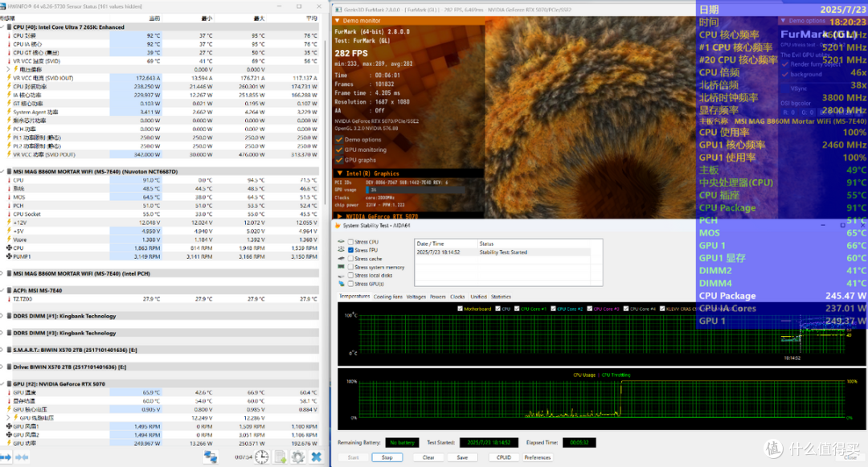Click the Clear button
The width and height of the screenshot is (868, 467).
click(428, 457)
